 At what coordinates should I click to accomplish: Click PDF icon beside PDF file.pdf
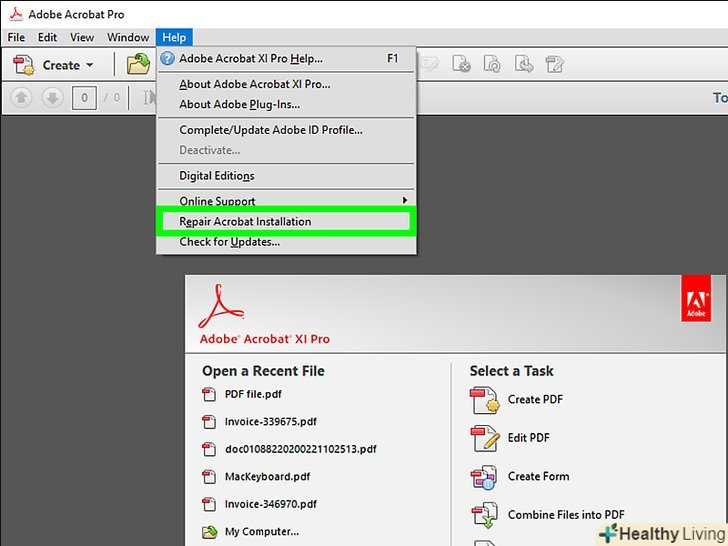click(x=209, y=395)
